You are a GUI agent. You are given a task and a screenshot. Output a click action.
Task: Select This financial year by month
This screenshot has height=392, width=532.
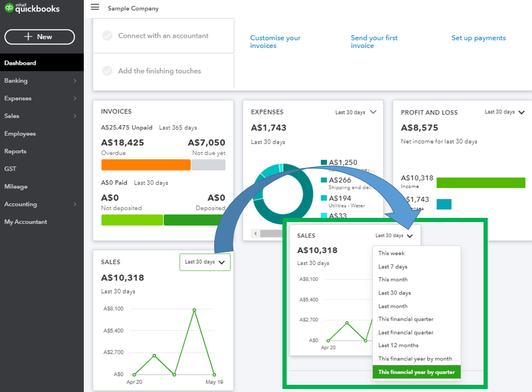click(417, 358)
